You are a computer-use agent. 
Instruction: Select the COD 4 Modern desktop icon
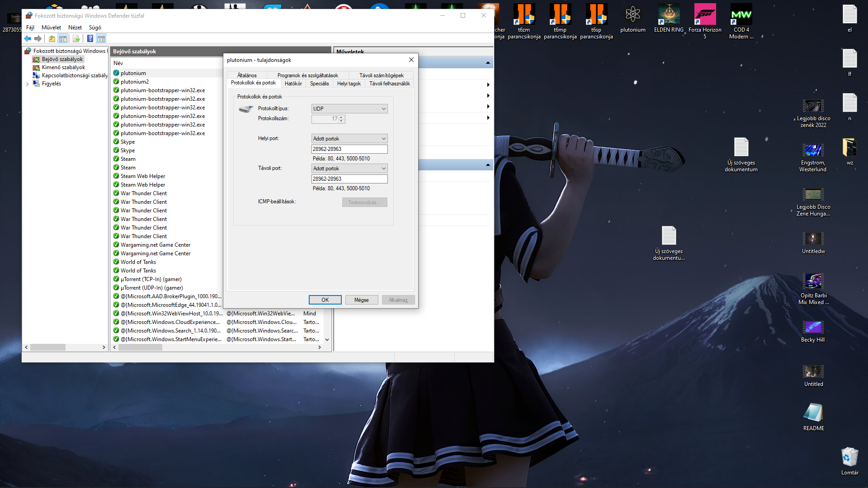click(x=741, y=21)
